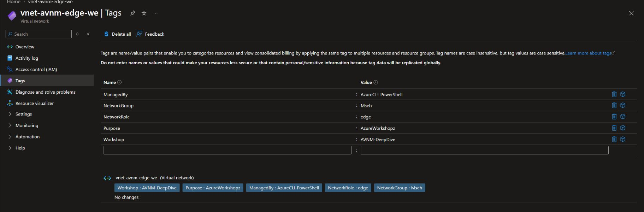Click the AVNM-DeepDive value

pos(378,140)
